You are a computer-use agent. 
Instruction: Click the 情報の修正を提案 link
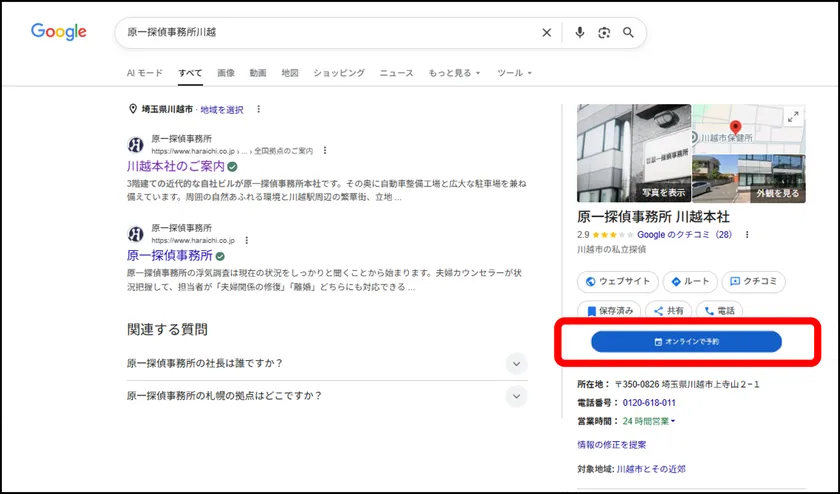pyautogui.click(x=611, y=445)
